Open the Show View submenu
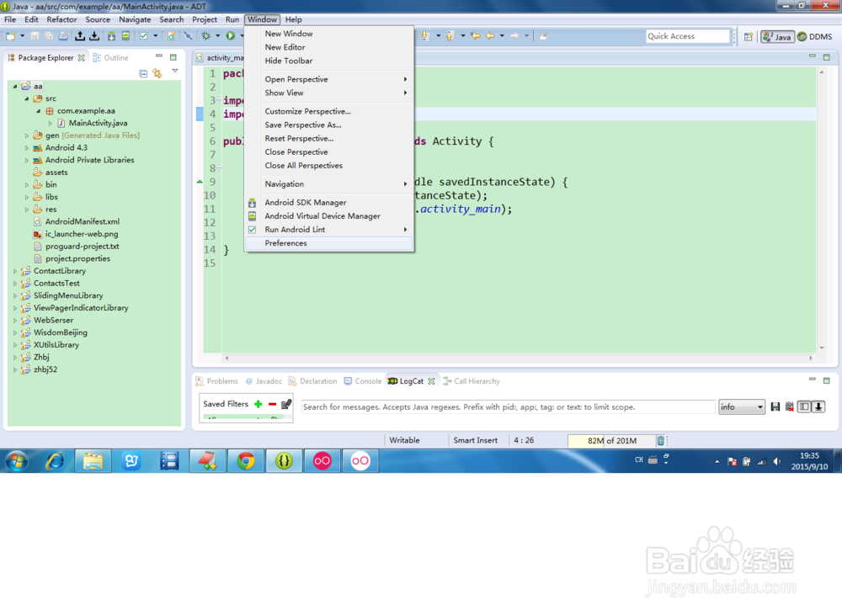This screenshot has height=616, width=842. (x=328, y=93)
